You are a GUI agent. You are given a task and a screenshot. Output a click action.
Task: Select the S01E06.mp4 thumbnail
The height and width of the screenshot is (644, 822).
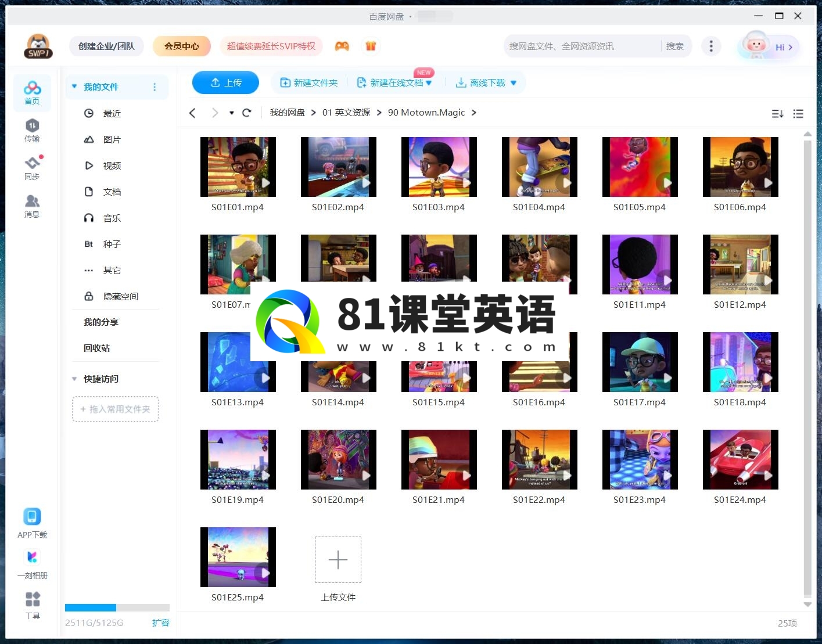(x=741, y=167)
